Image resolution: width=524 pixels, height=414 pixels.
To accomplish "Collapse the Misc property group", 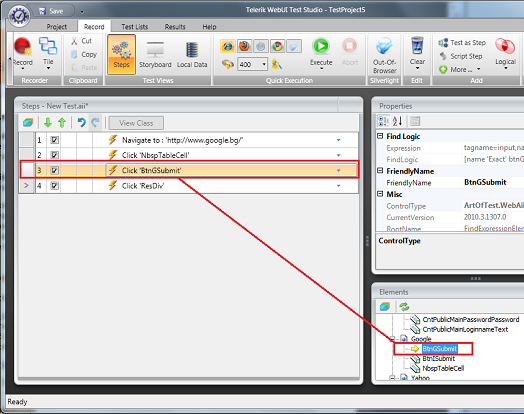I will tap(380, 194).
